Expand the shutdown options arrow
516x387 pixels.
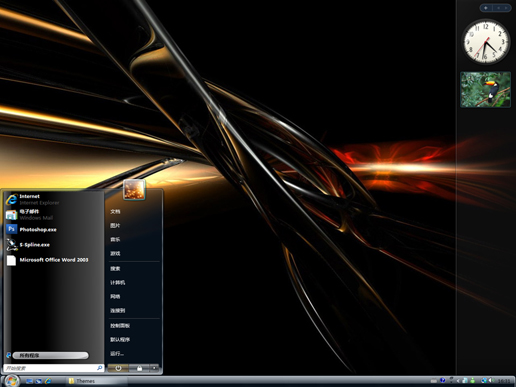154,368
